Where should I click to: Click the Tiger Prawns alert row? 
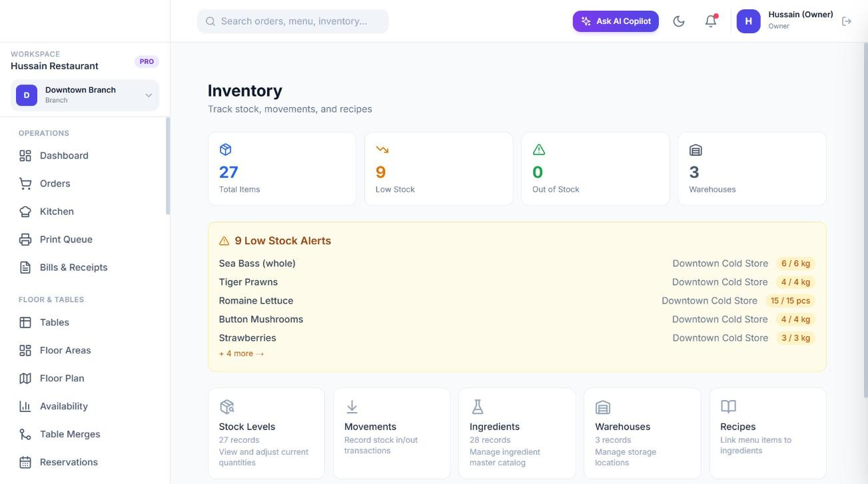(x=517, y=282)
